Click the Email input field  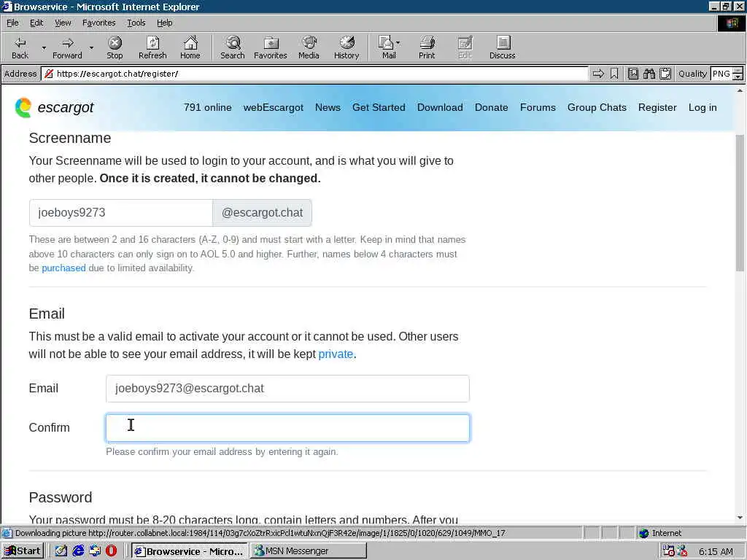point(287,389)
